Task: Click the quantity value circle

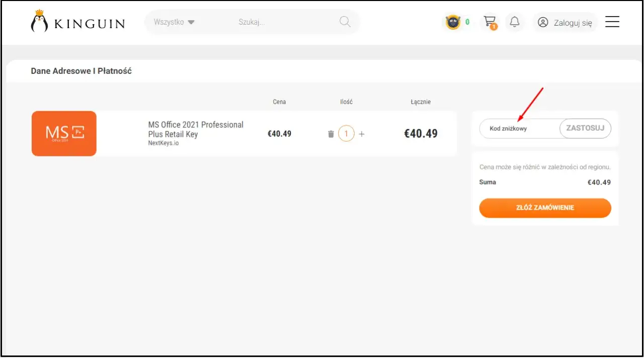Action: 346,134
